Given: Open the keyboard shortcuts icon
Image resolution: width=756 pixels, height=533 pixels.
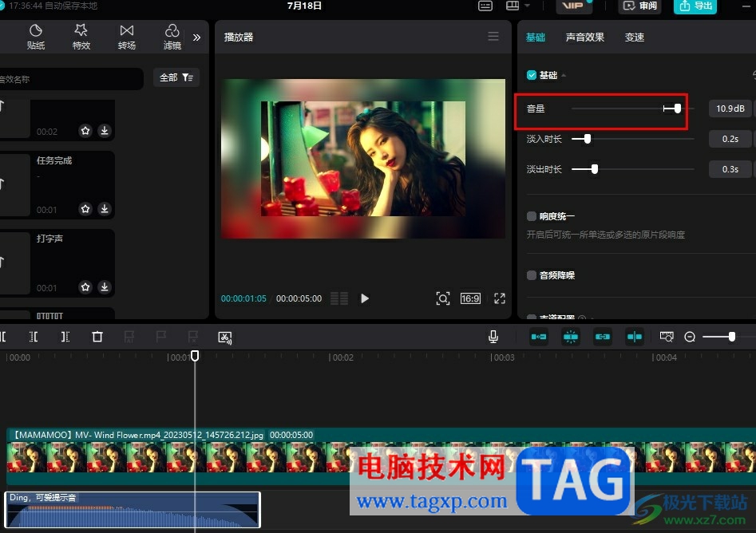Looking at the screenshot, I should 485,6.
